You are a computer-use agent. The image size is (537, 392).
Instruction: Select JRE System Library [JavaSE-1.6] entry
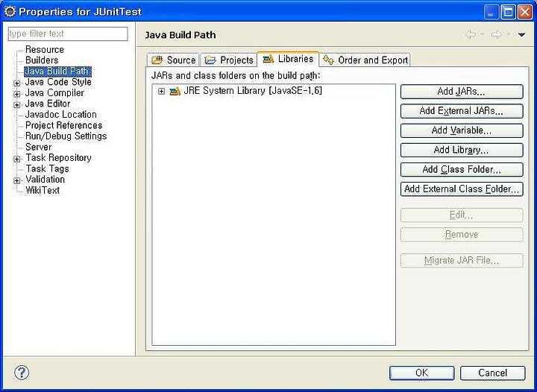(253, 91)
